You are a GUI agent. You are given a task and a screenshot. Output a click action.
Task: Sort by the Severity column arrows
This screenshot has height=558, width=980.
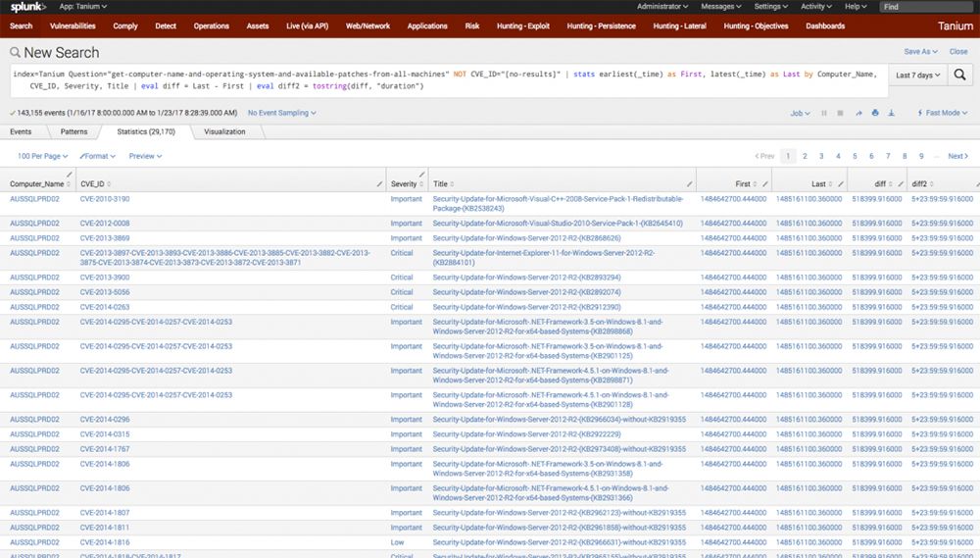421,184
